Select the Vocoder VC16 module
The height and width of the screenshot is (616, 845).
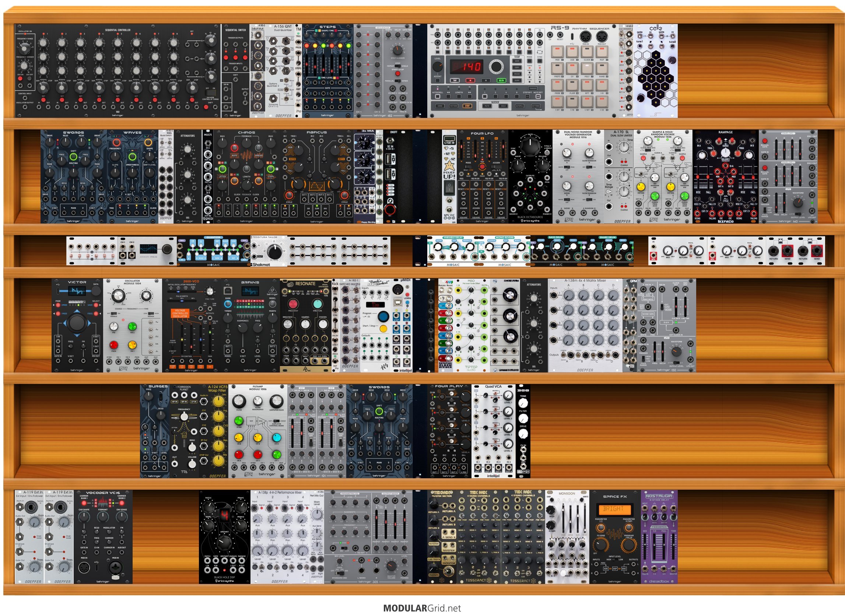coord(103,536)
